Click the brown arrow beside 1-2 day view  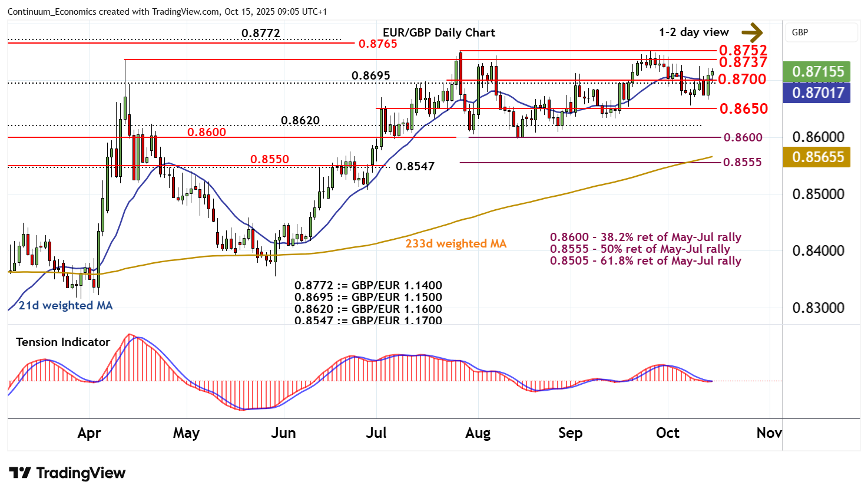[x=752, y=32]
